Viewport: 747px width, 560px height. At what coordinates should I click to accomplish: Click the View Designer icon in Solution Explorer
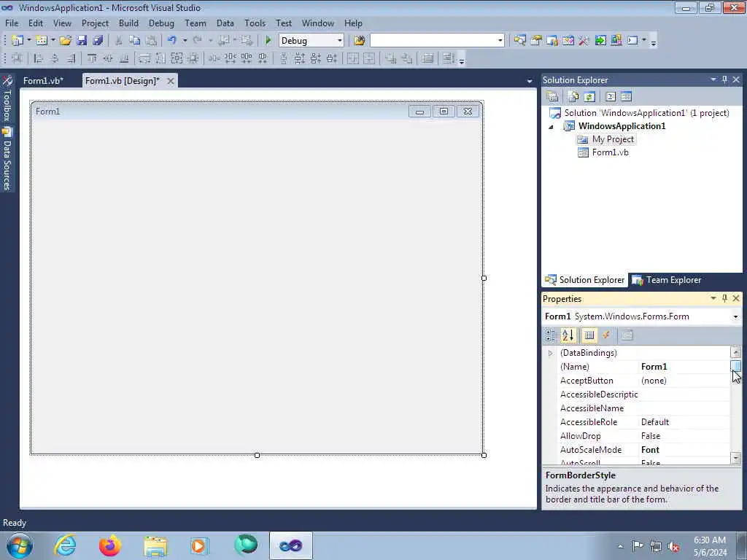pos(626,97)
